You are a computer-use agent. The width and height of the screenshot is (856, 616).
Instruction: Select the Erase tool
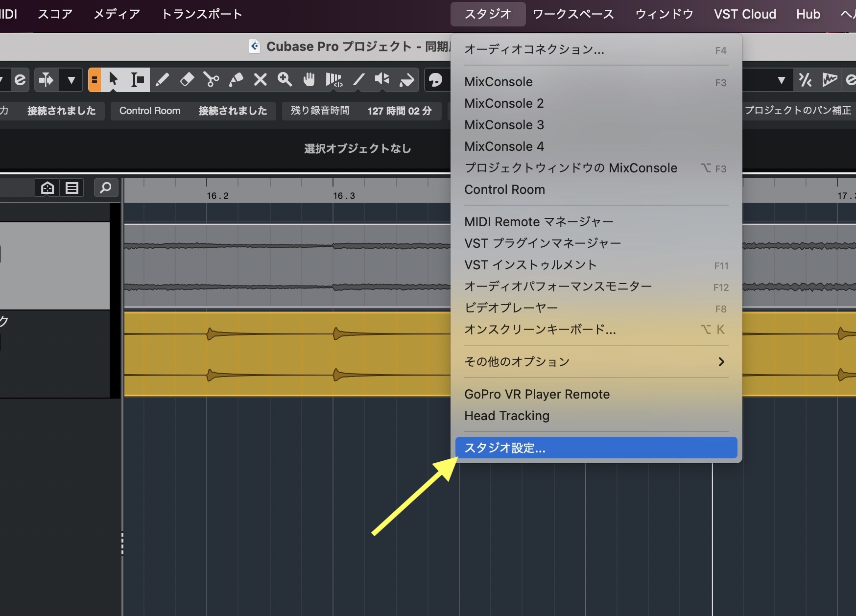pos(187,79)
